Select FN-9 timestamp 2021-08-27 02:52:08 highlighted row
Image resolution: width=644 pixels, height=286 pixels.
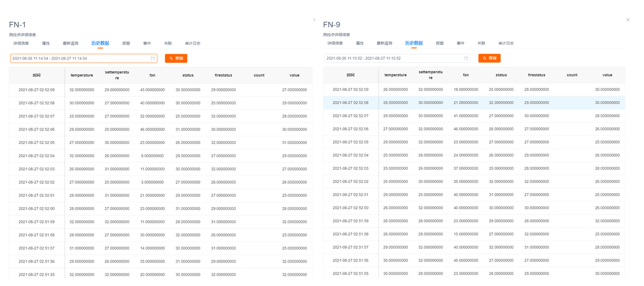point(351,103)
